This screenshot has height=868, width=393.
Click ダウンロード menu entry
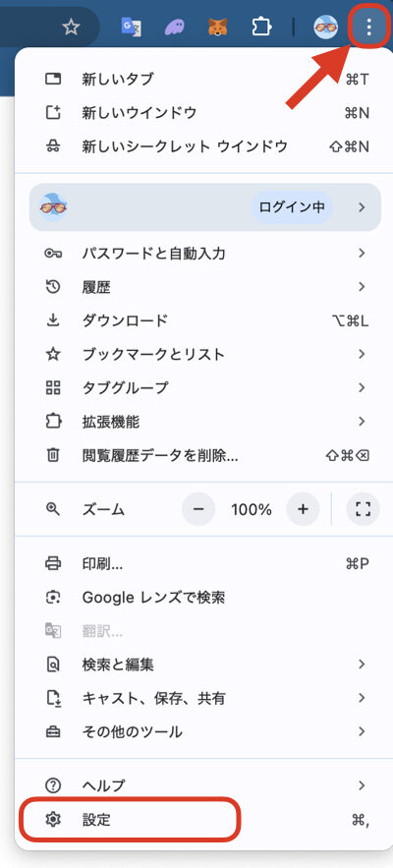(x=204, y=320)
